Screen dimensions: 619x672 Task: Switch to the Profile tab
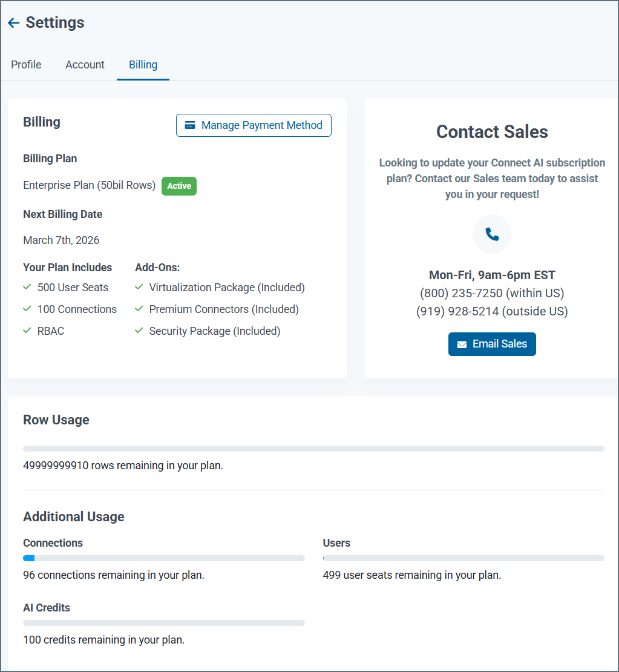25,64
